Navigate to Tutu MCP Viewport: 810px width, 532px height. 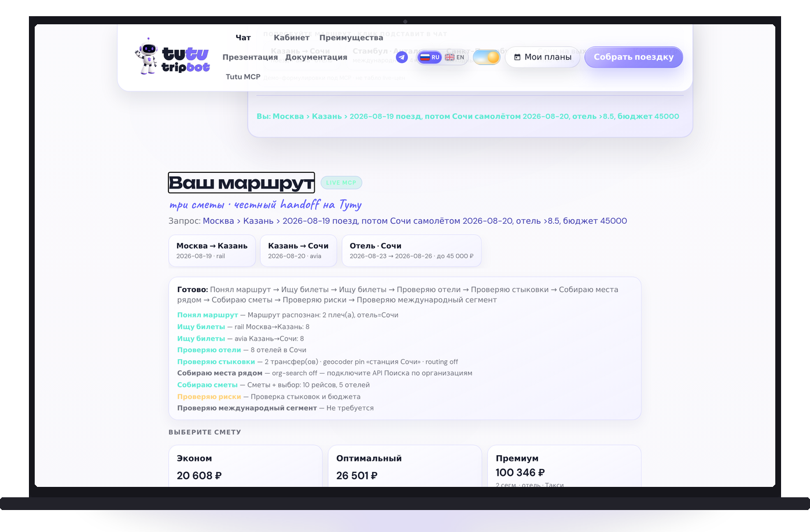243,77
